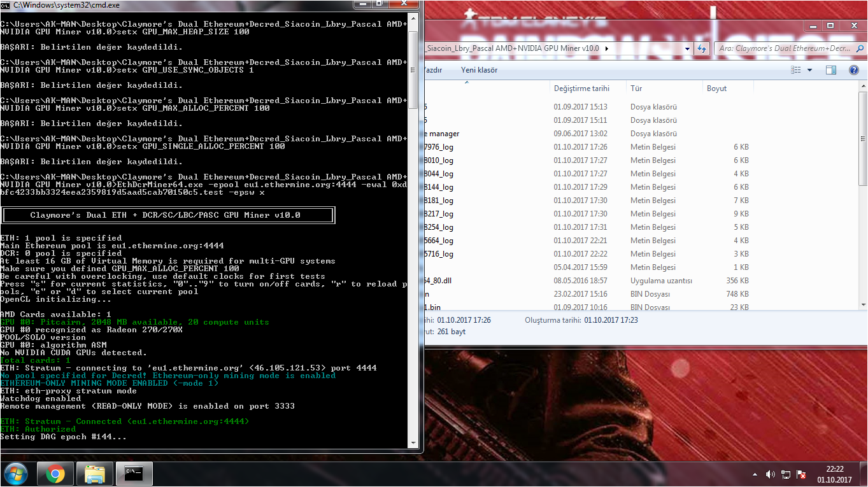Viewport: 868px width, 487px height.
Task: Sort files by Değiştirme tarihi column
Action: [x=581, y=88]
